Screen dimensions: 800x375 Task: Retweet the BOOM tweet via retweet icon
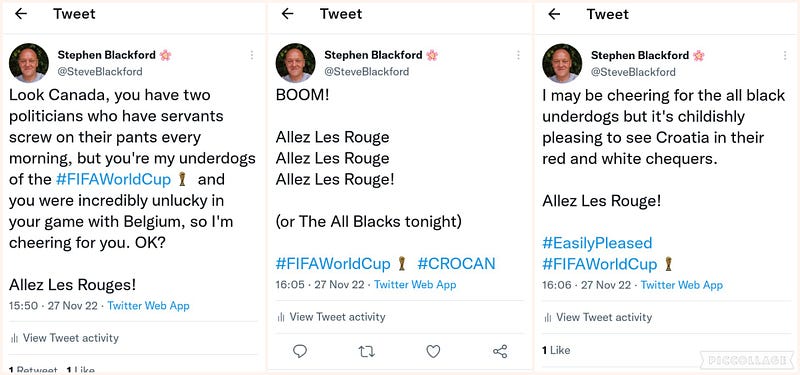(x=366, y=351)
